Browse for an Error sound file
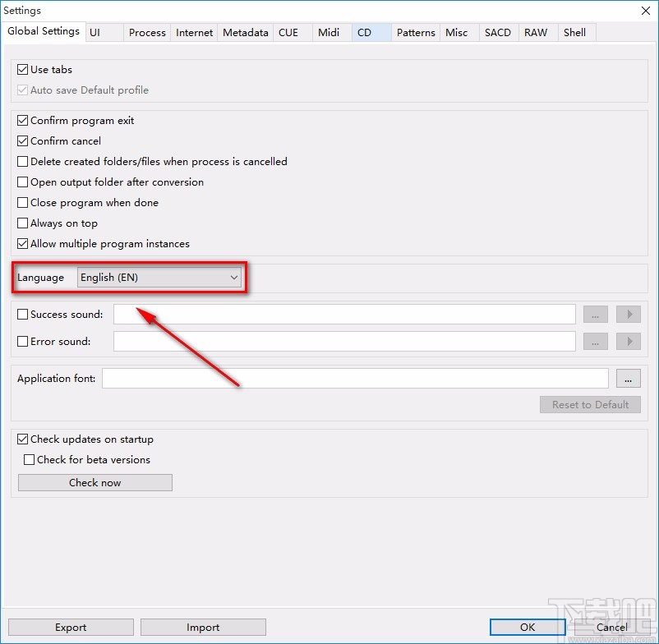659x644 pixels. [596, 342]
